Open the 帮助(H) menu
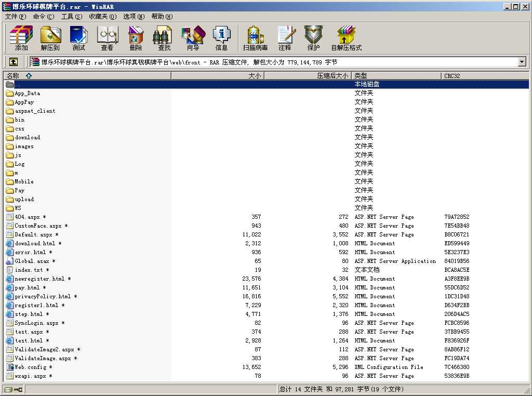532x396 pixels. click(162, 17)
